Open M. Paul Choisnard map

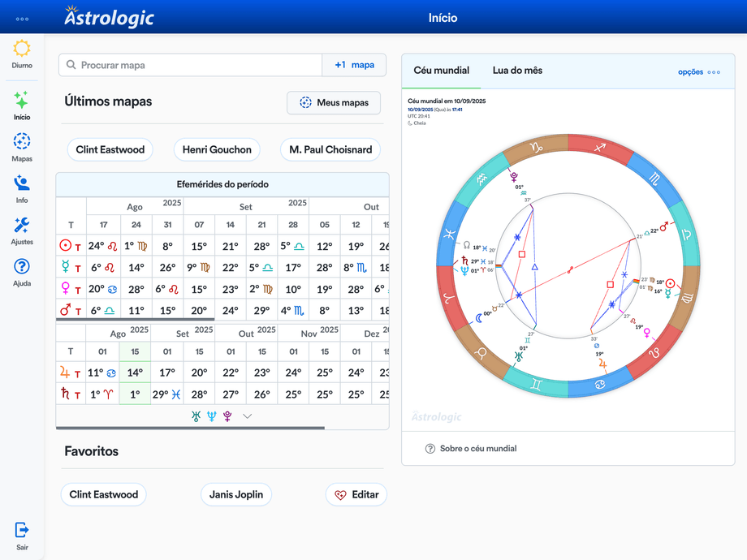pyautogui.click(x=330, y=149)
